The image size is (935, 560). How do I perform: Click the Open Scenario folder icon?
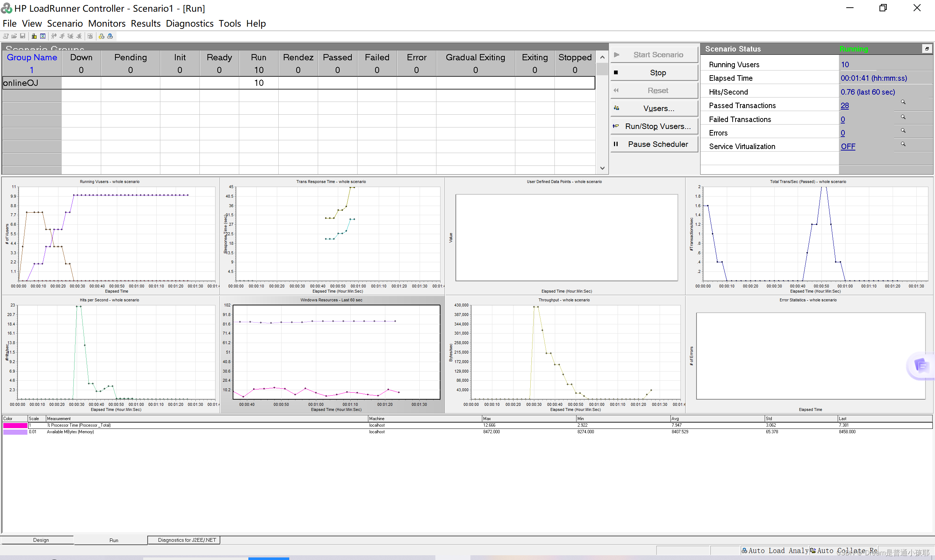(x=14, y=36)
